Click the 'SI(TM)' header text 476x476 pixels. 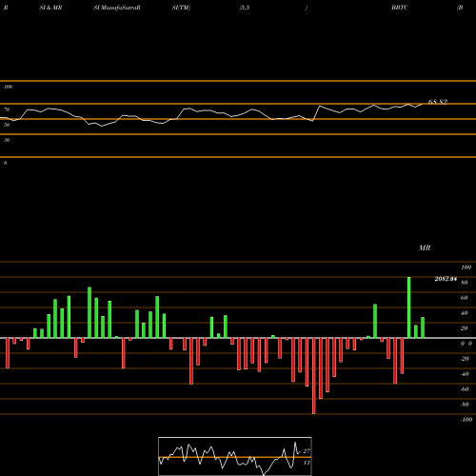pyautogui.click(x=181, y=8)
